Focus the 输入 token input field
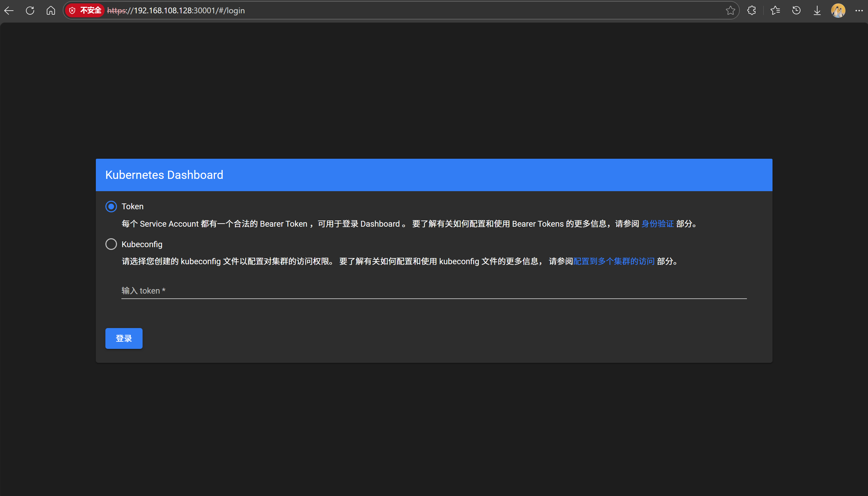868x496 pixels. click(x=433, y=291)
